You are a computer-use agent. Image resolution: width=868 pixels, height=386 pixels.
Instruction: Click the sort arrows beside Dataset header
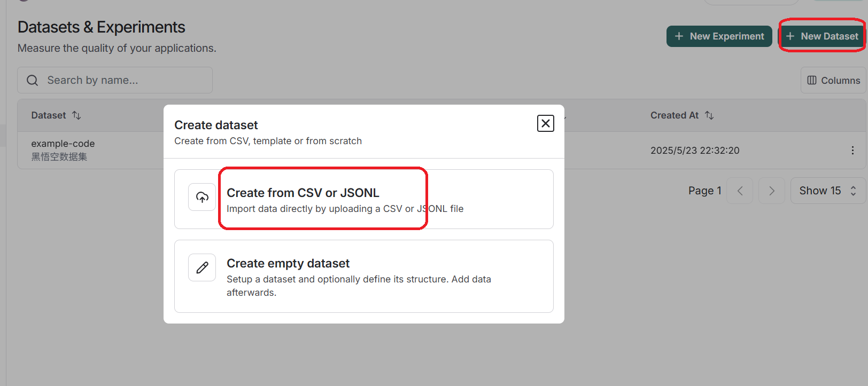click(76, 115)
